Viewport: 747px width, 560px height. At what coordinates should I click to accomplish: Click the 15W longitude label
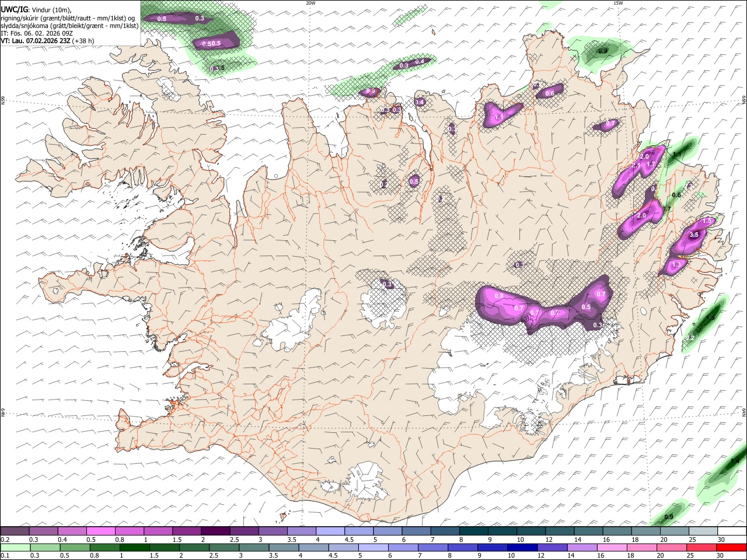click(618, 3)
